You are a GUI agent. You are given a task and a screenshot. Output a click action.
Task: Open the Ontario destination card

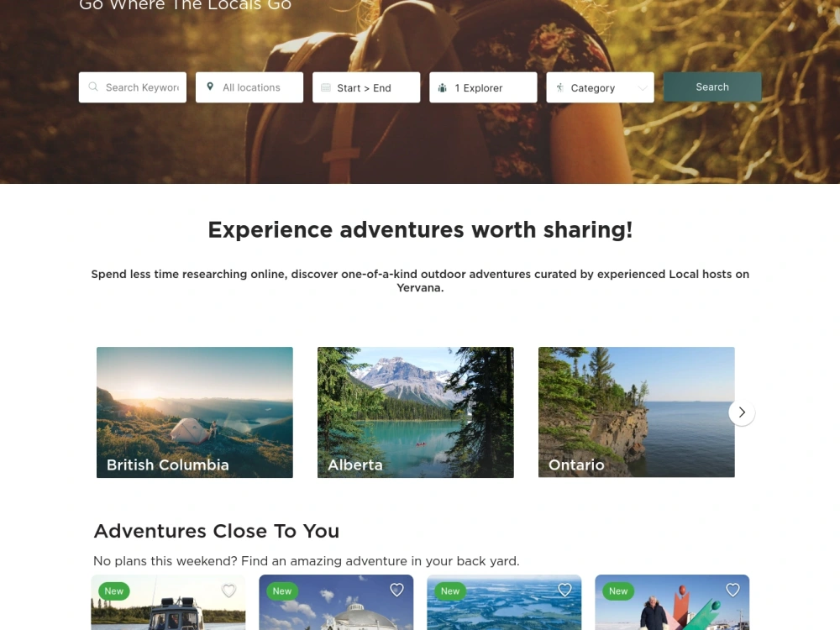coord(637,412)
